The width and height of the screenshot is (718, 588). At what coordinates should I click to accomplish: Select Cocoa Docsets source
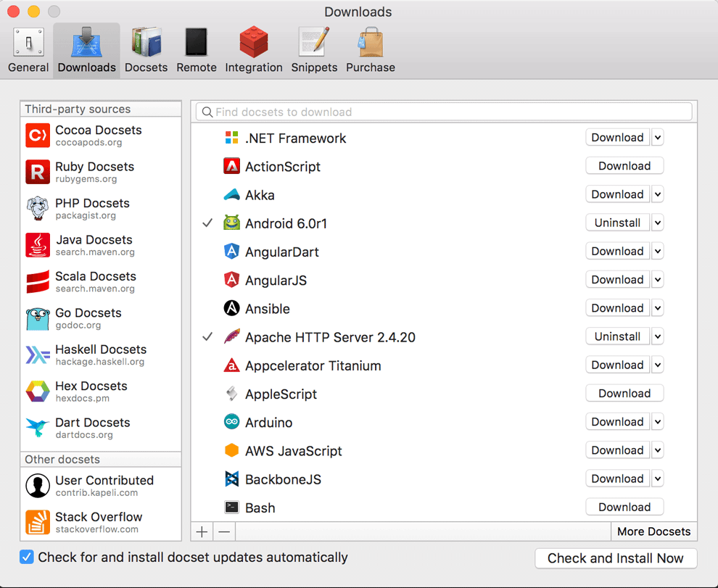[x=100, y=136]
